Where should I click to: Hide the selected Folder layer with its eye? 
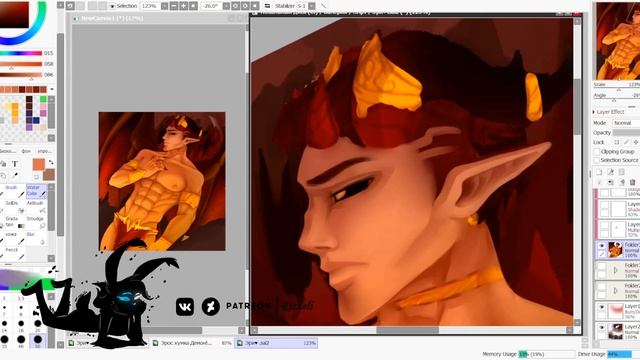click(x=602, y=246)
